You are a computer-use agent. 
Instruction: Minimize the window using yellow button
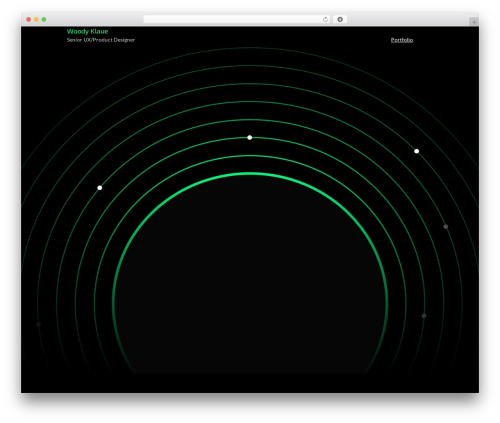(x=36, y=19)
